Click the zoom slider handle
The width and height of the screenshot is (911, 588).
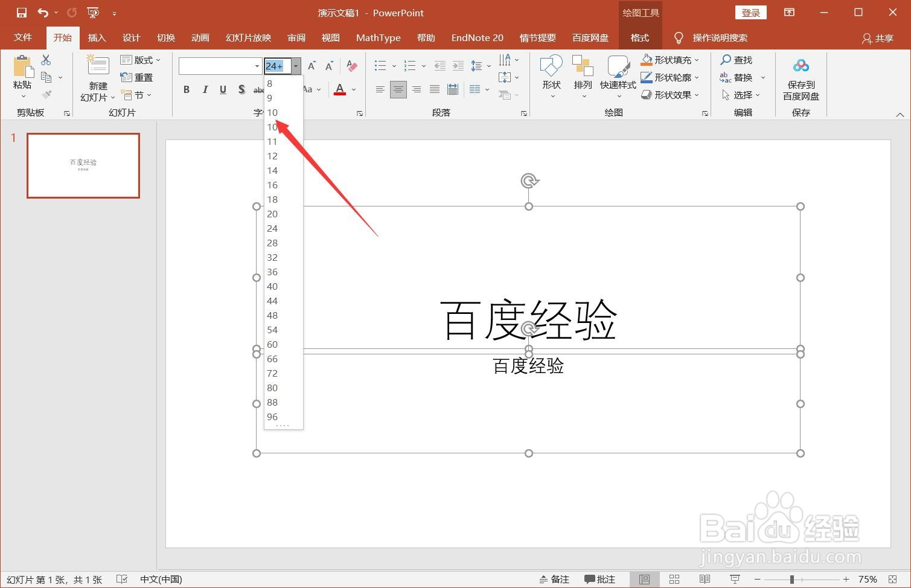791,580
